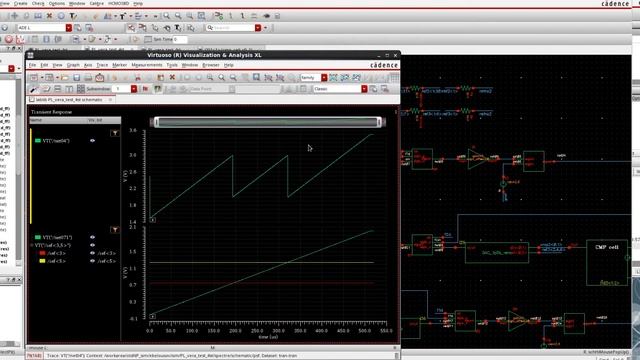Click the CMP cell block in schematic
This screenshot has height=360, width=640.
(607, 262)
